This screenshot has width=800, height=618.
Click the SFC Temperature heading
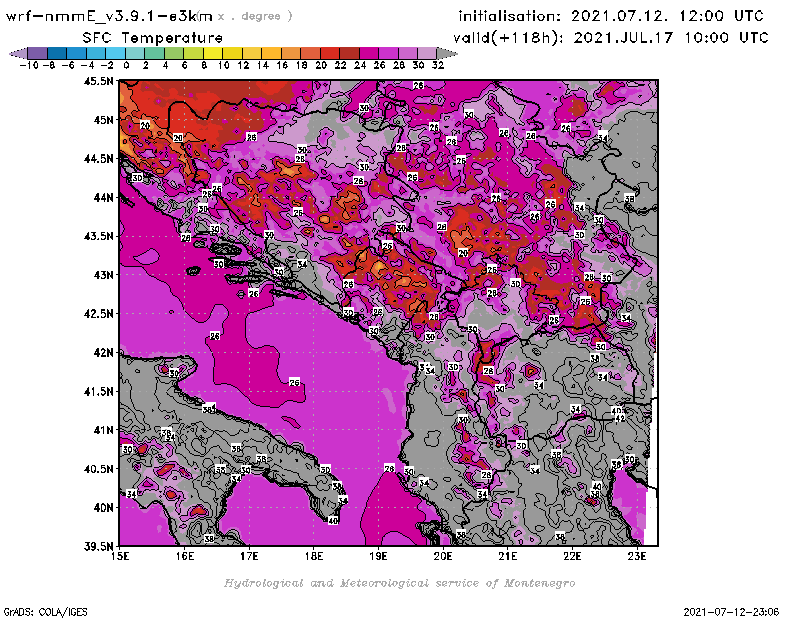pos(152,38)
